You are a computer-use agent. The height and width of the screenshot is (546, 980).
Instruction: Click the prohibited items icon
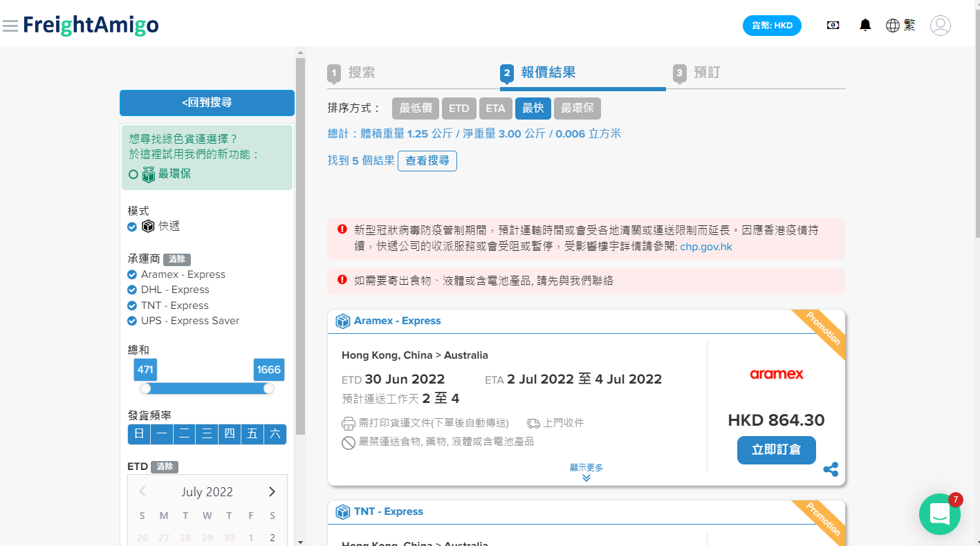point(349,442)
